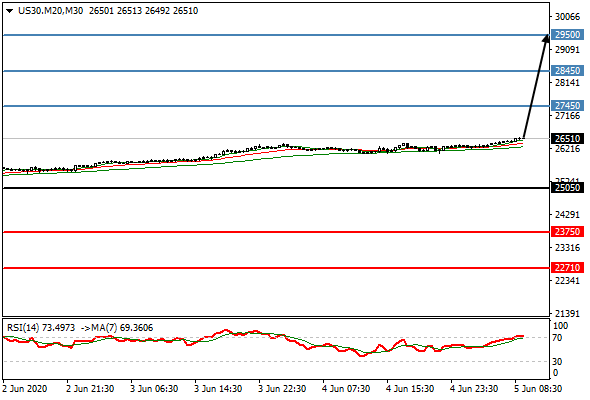Select the 2 Jun 21:30 time label
The width and height of the screenshot is (590, 400).
[90, 389]
